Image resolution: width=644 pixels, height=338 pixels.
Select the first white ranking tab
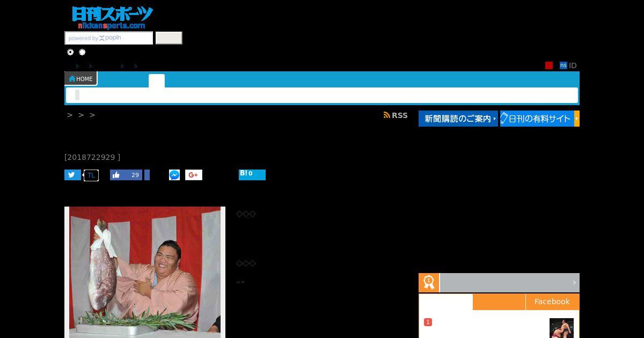pos(446,302)
